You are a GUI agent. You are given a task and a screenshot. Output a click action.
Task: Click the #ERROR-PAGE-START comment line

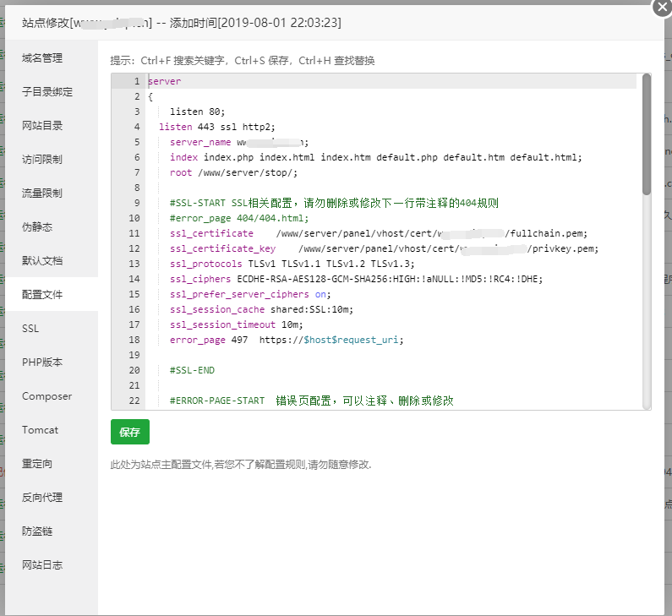(x=312, y=401)
